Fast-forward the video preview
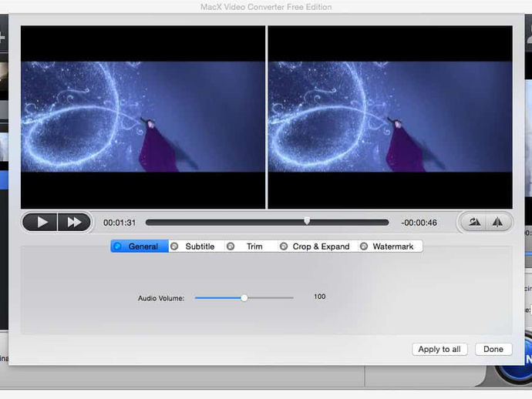 (x=74, y=223)
